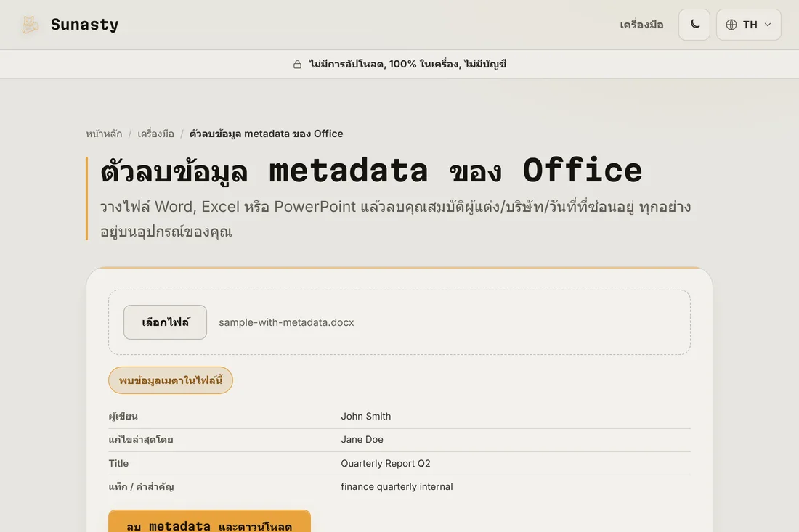Click the sample-with-metadata.docx file name

tap(286, 322)
